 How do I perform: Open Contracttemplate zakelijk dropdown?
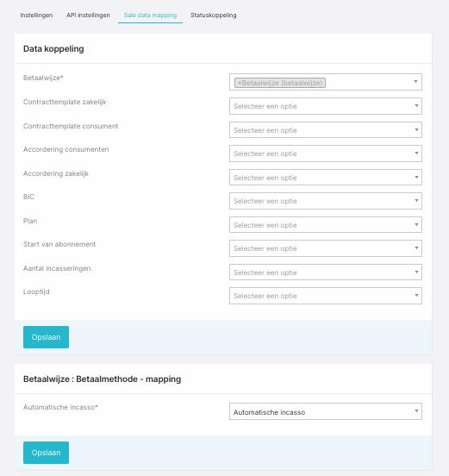click(326, 106)
